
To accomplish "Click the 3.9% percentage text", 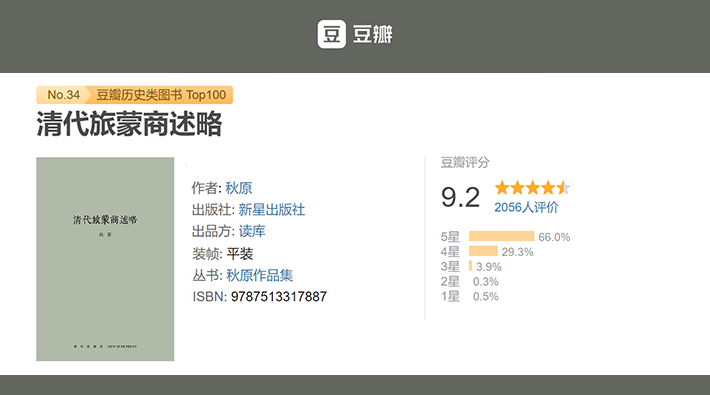I will 489,267.
